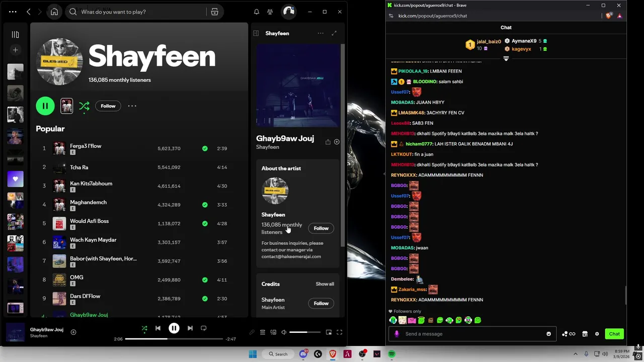Open Friend Activity icon
The image size is (644, 362).
click(270, 12)
